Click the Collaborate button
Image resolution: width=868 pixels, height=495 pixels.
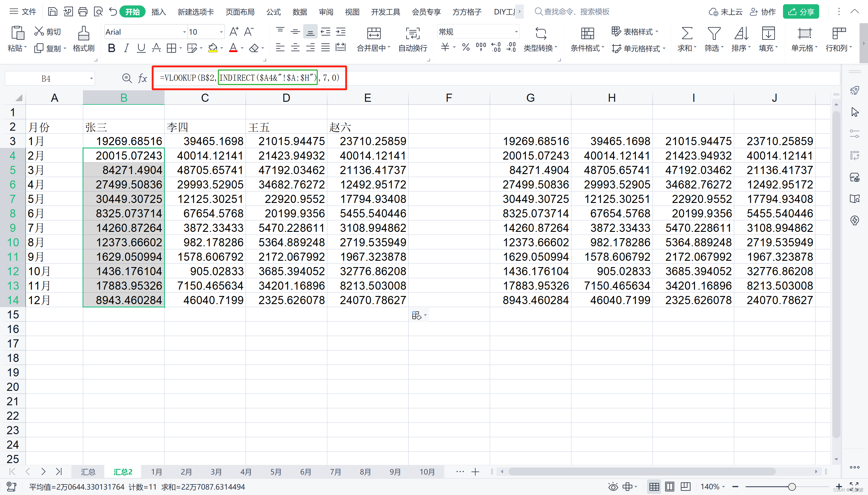(x=763, y=12)
